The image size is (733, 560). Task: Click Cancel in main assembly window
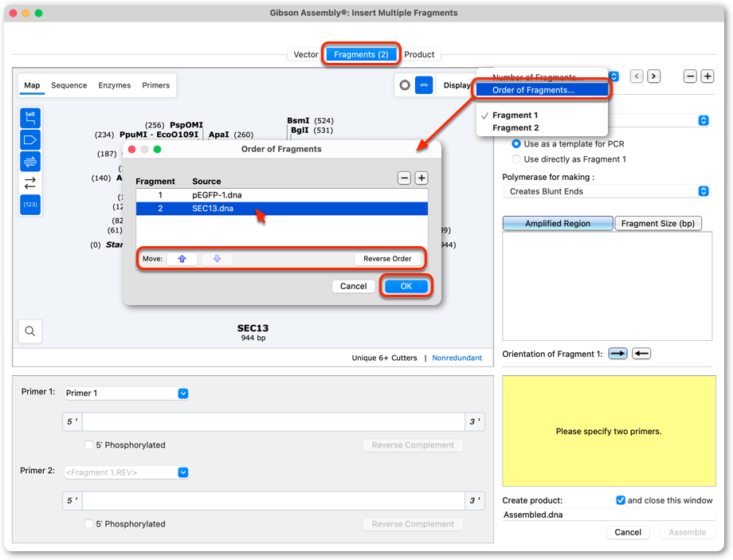(x=627, y=532)
